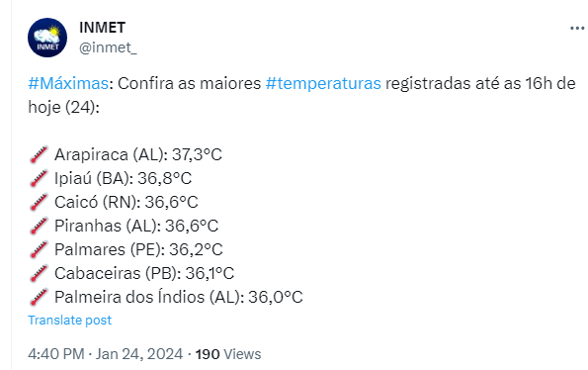Click the Caicó (RN): 36,6°C text

[126, 202]
